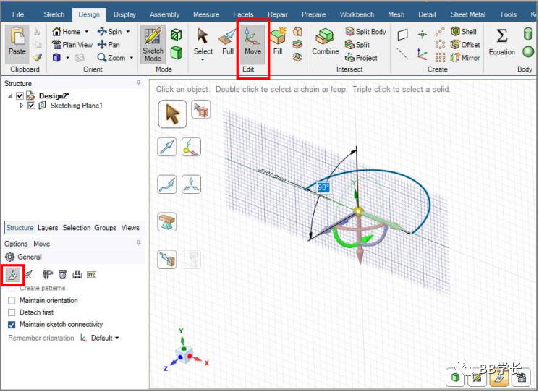The image size is (539, 392).
Task: Switch to 3D mode green cube icon
Action: click(x=177, y=53)
